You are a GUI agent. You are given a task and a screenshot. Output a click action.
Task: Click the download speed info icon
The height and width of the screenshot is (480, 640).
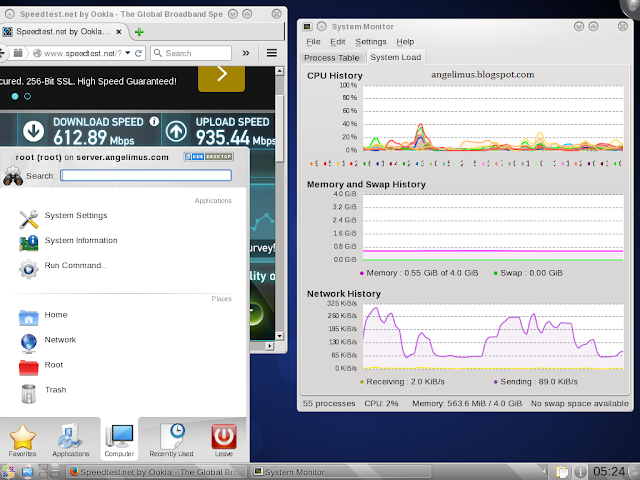(x=154, y=121)
